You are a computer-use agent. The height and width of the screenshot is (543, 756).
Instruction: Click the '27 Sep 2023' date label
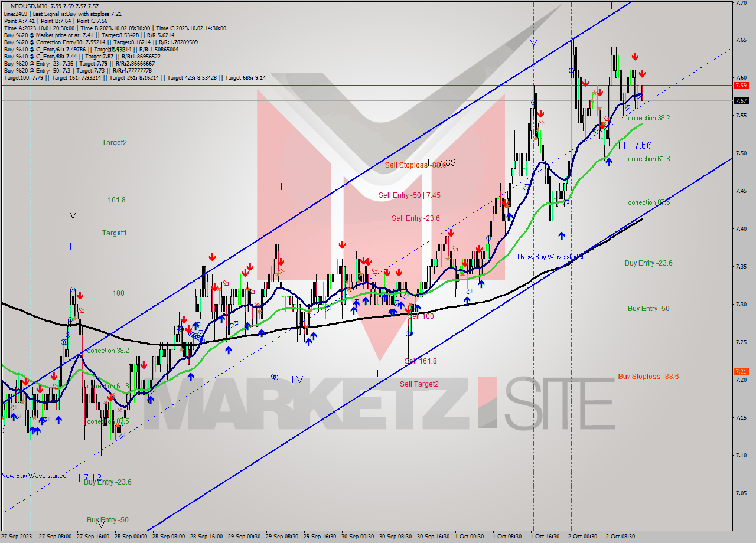point(15,537)
